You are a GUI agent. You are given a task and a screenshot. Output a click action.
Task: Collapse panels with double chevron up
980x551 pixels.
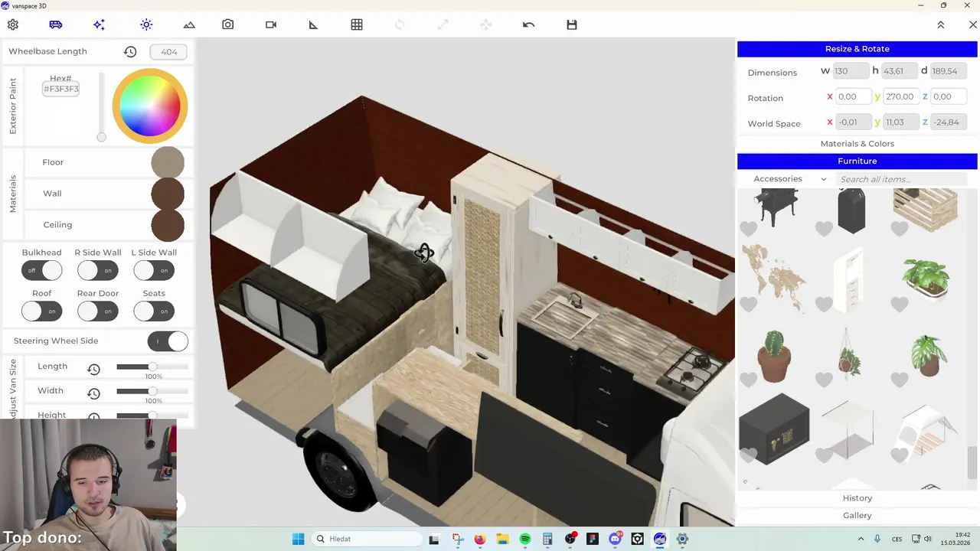(941, 24)
